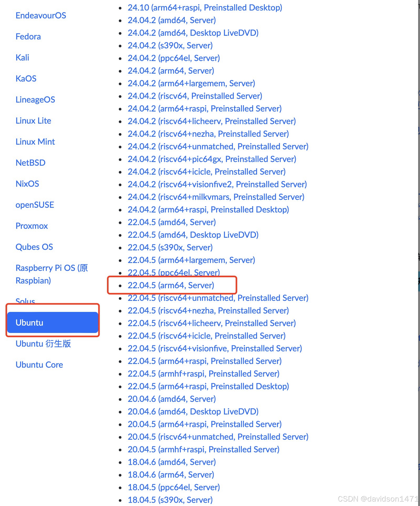Open 18.04.5 (s390x, Server) link
Screen dimensions: 420x506
click(x=170, y=500)
